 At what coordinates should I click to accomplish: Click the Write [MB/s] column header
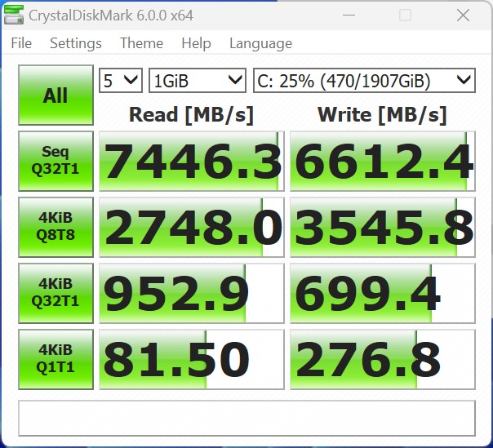382,114
